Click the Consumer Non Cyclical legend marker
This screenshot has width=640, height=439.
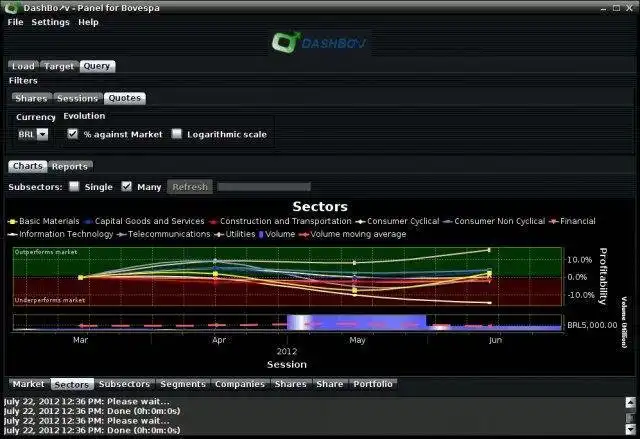(448, 222)
